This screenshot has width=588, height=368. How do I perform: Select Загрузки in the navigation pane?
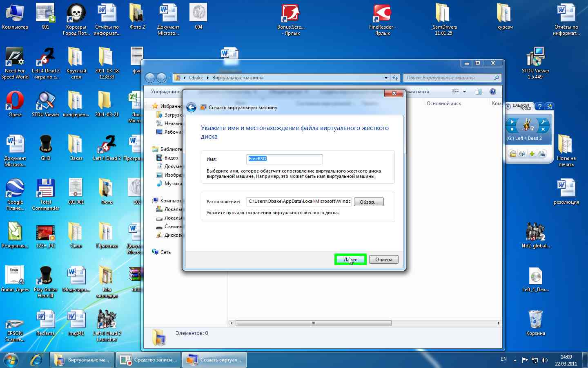169,115
